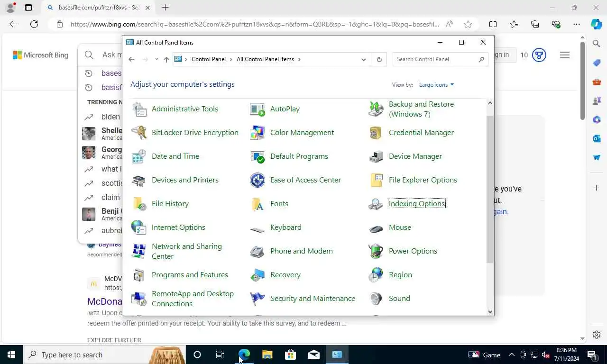Image resolution: width=607 pixels, height=364 pixels.
Task: Click the Control Panel vertical scrollbar thumb
Action: click(490, 189)
